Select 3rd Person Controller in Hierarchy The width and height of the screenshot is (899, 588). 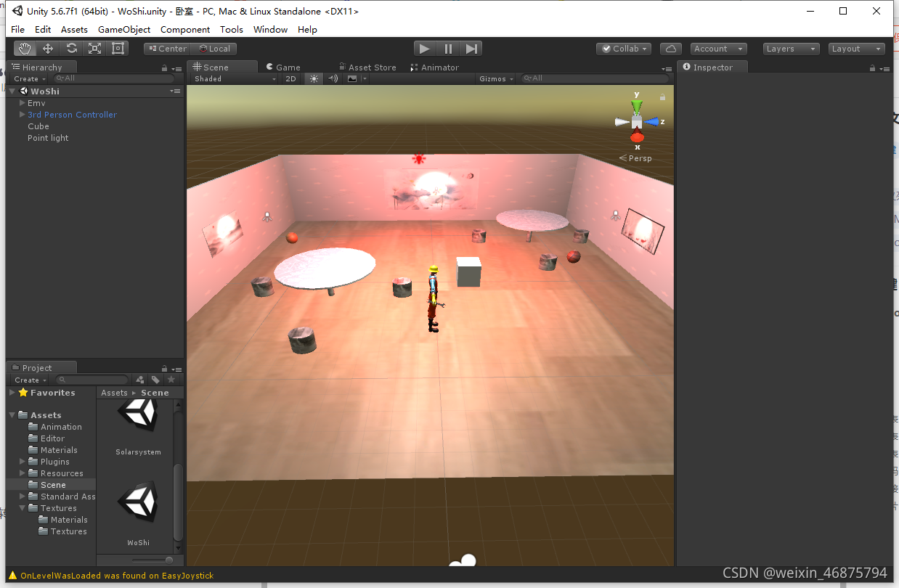pyautogui.click(x=72, y=115)
